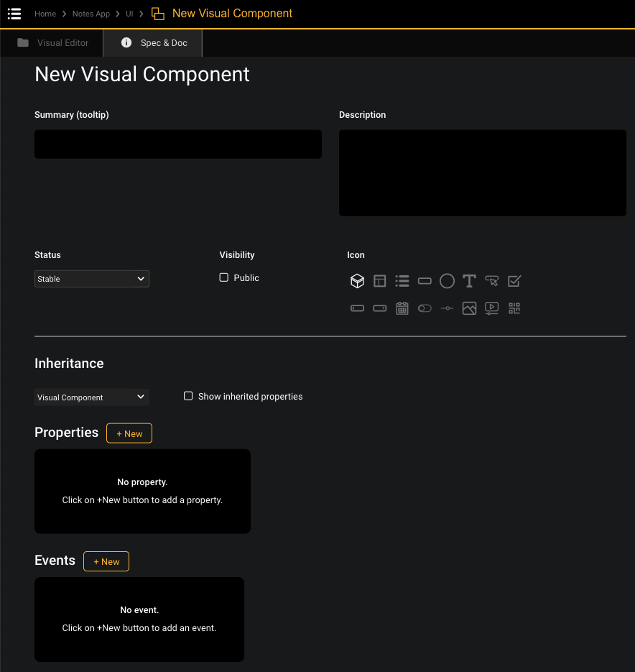Image resolution: width=635 pixels, height=672 pixels.
Task: Choose the video player icon
Action: pos(491,308)
